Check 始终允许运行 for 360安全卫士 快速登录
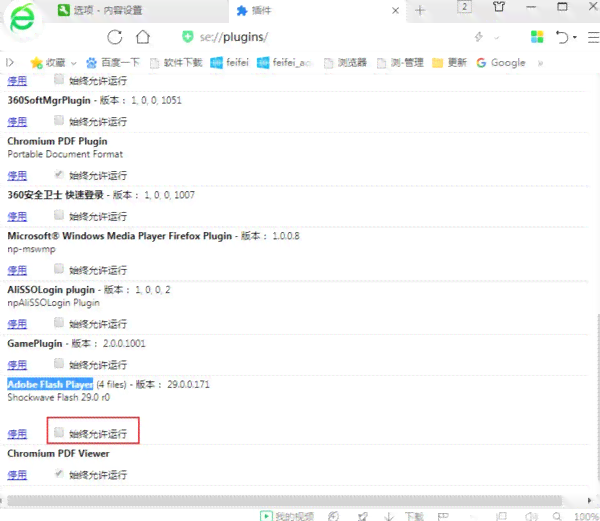 click(59, 215)
